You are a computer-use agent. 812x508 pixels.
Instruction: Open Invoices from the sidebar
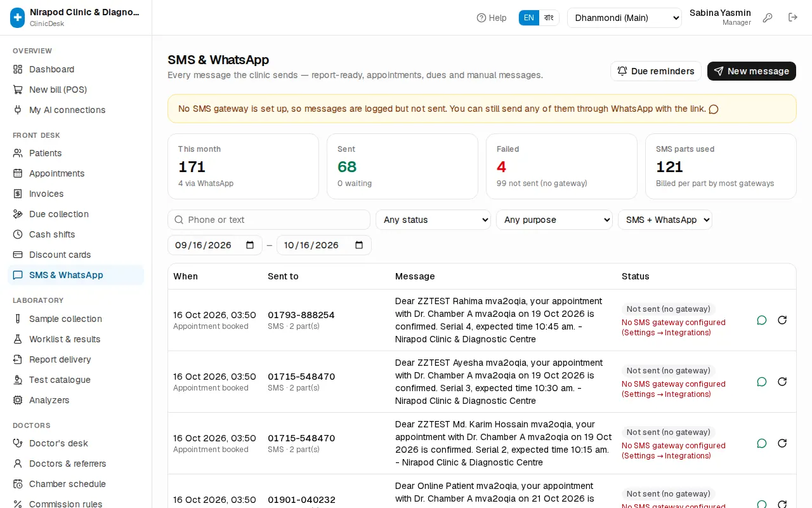tap(76, 194)
